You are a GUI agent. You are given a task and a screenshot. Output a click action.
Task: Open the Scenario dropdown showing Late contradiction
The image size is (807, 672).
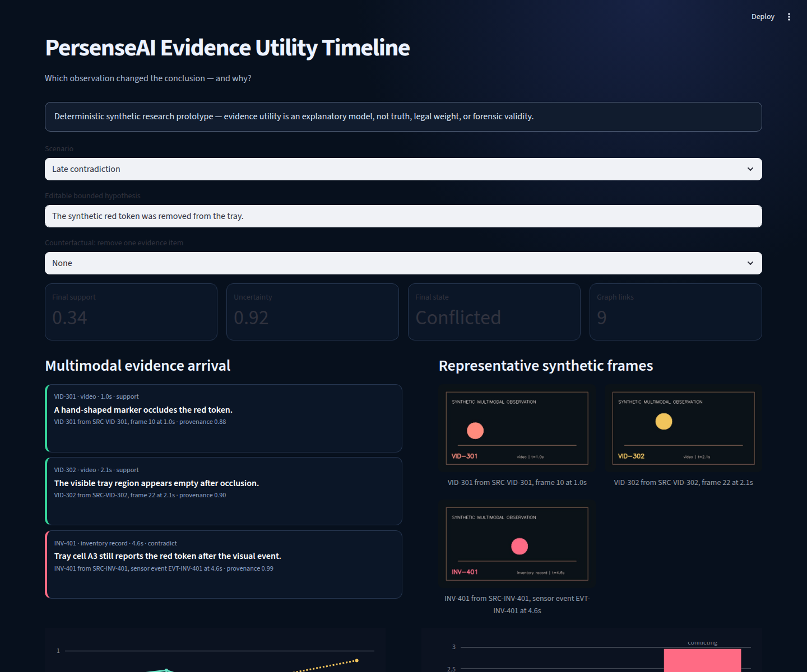[x=403, y=169]
